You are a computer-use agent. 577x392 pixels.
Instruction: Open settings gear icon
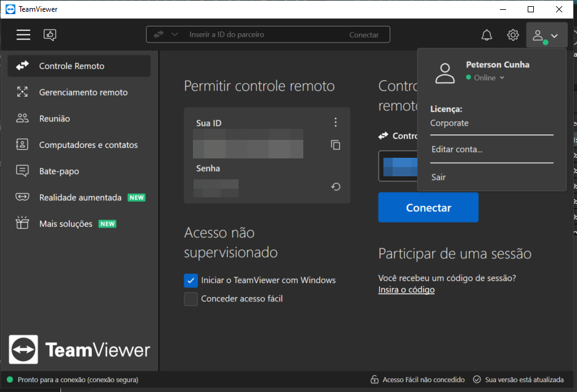[x=513, y=35]
